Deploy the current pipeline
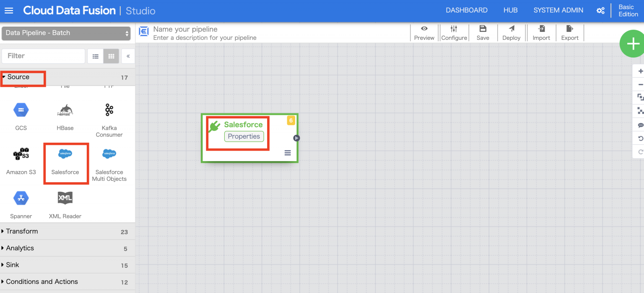This screenshot has width=644, height=293. (x=512, y=33)
